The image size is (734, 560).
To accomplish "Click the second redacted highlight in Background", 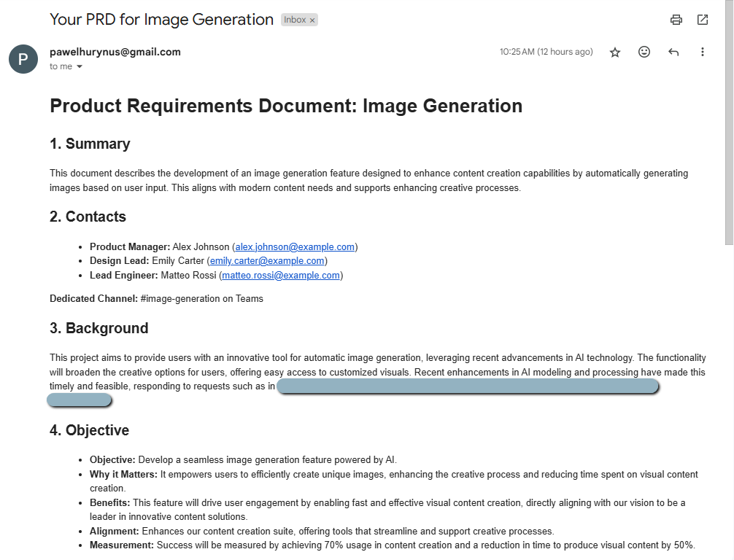I will coord(80,400).
